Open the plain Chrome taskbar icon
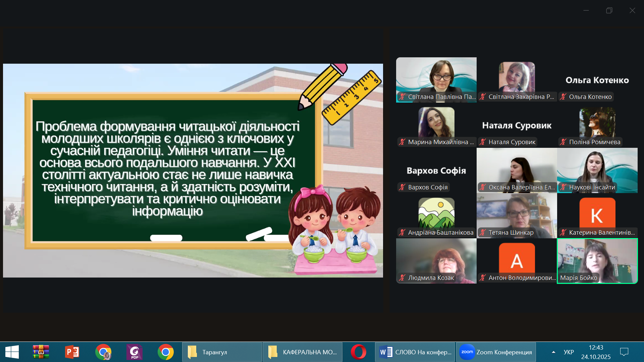 [x=166, y=352]
